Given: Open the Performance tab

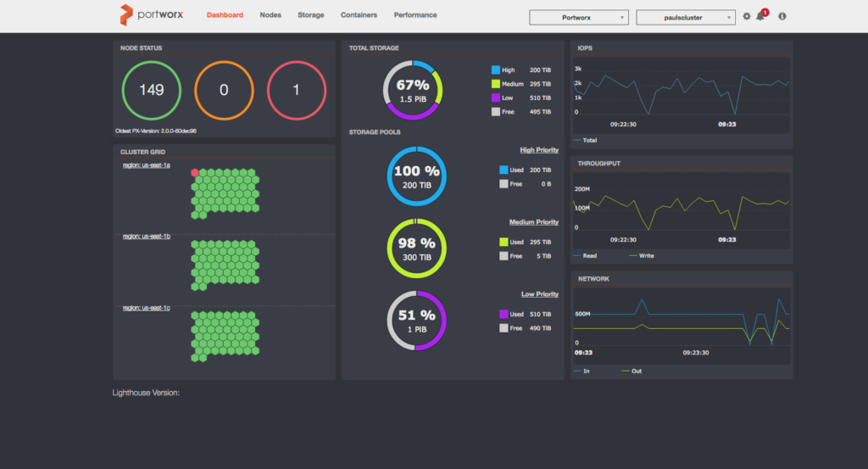Looking at the screenshot, I should (415, 15).
